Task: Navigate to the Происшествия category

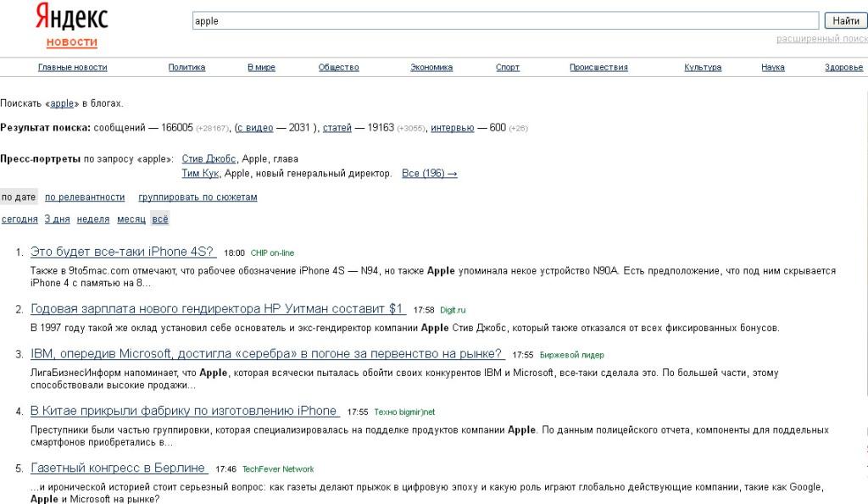Action: pos(598,68)
